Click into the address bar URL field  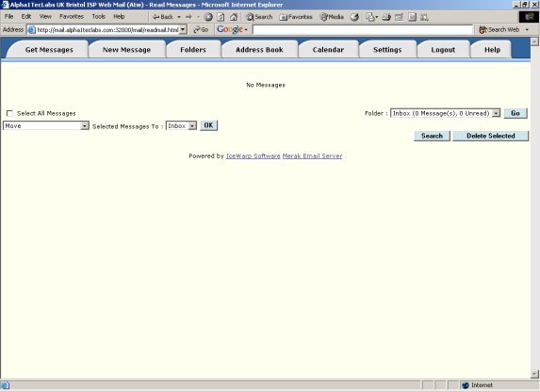(x=107, y=29)
